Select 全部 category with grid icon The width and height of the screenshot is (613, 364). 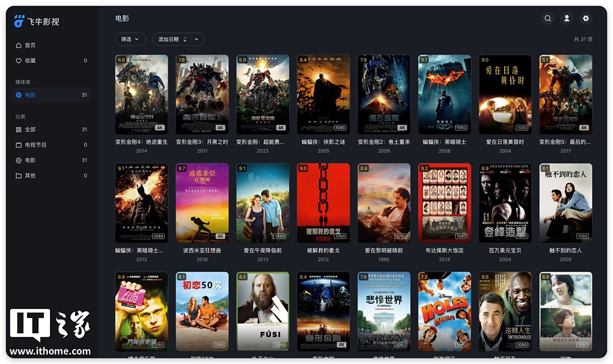pos(30,130)
